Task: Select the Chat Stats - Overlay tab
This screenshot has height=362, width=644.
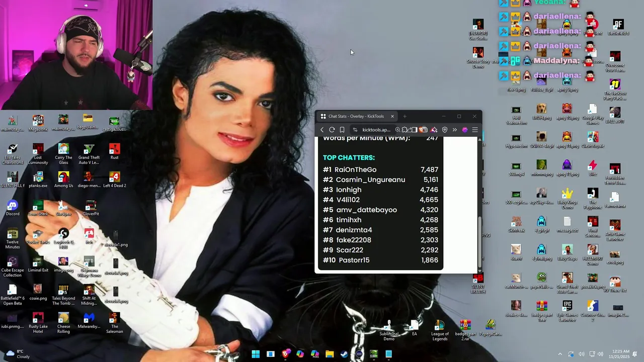Action: [x=357, y=116]
